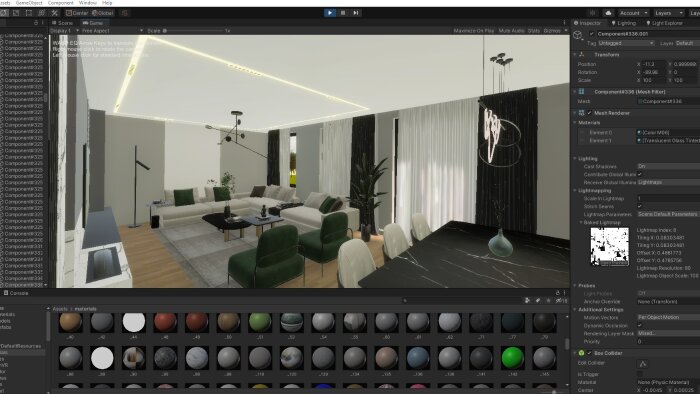Screen dimensions: 700x394
Task: Collapse the Transform component
Action: pos(575,54)
